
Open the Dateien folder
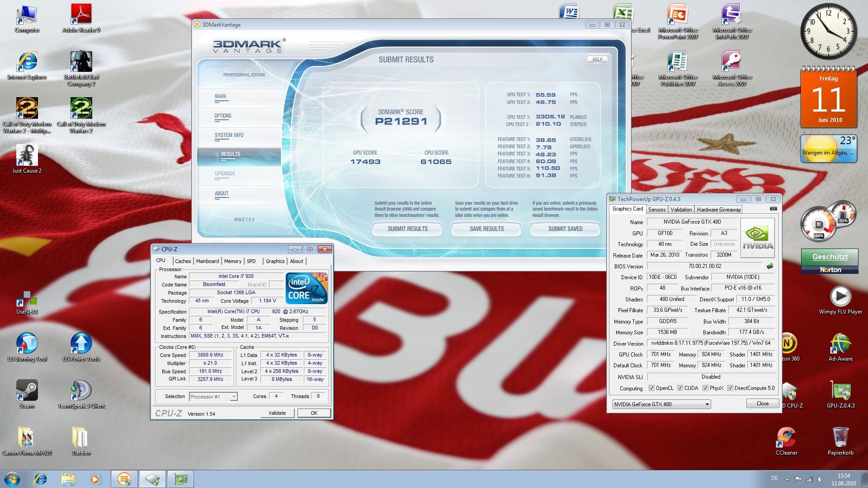coord(81,441)
